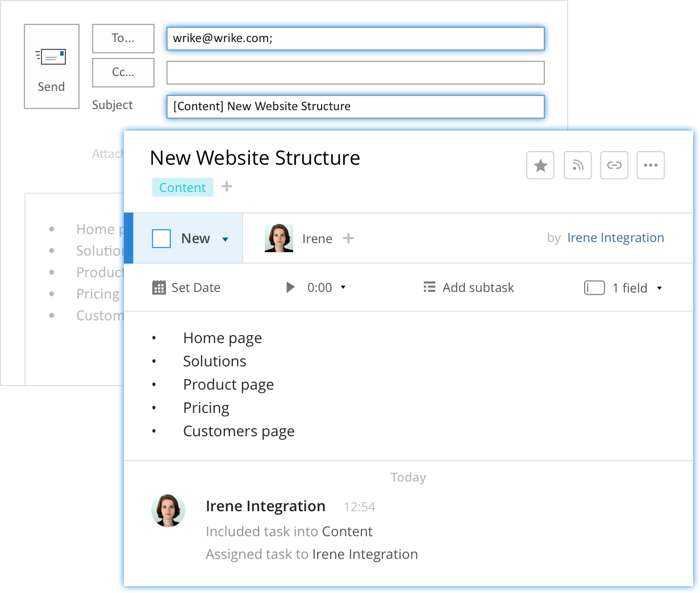This screenshot has height=593, width=700.
Task: Check the New status checkbox
Action: point(161,239)
